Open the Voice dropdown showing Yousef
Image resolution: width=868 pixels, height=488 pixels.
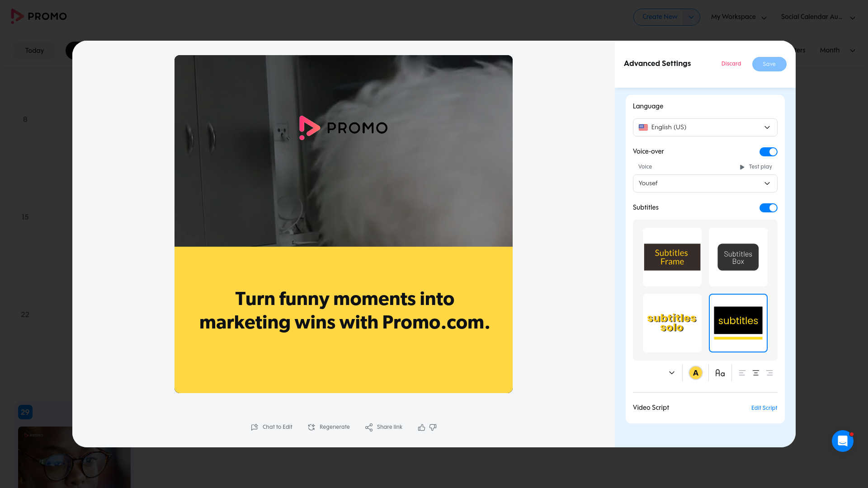coord(705,183)
